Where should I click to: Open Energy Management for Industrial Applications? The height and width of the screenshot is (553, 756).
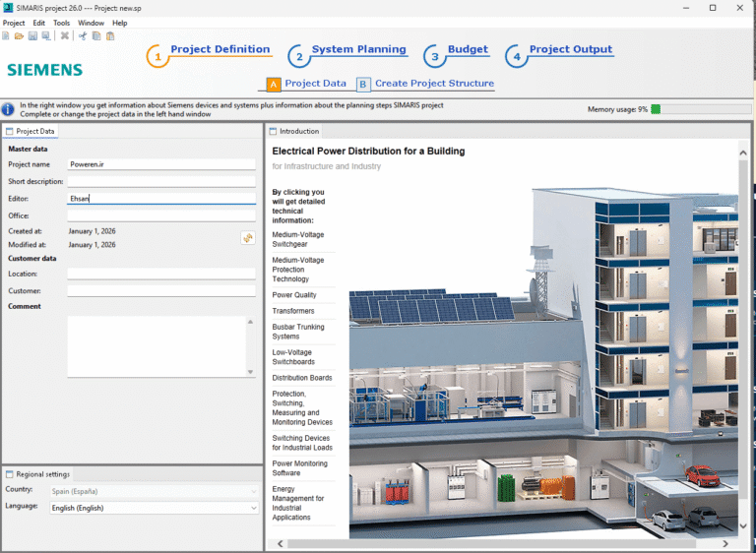pyautogui.click(x=298, y=503)
